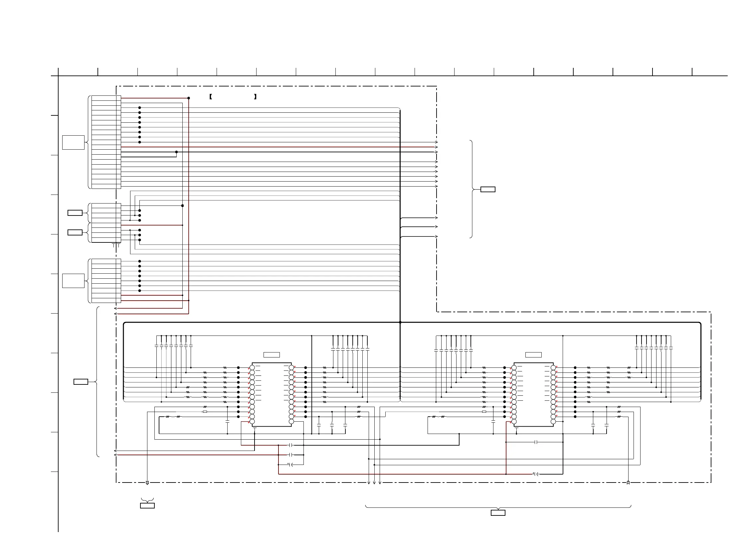Image resolution: width=745 pixels, height=560 pixels.
Task: Click the junction dot at the end of the topmost red wire
Action: [189, 98]
